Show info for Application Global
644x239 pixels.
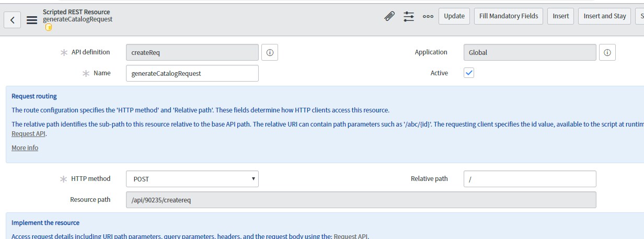coord(607,52)
